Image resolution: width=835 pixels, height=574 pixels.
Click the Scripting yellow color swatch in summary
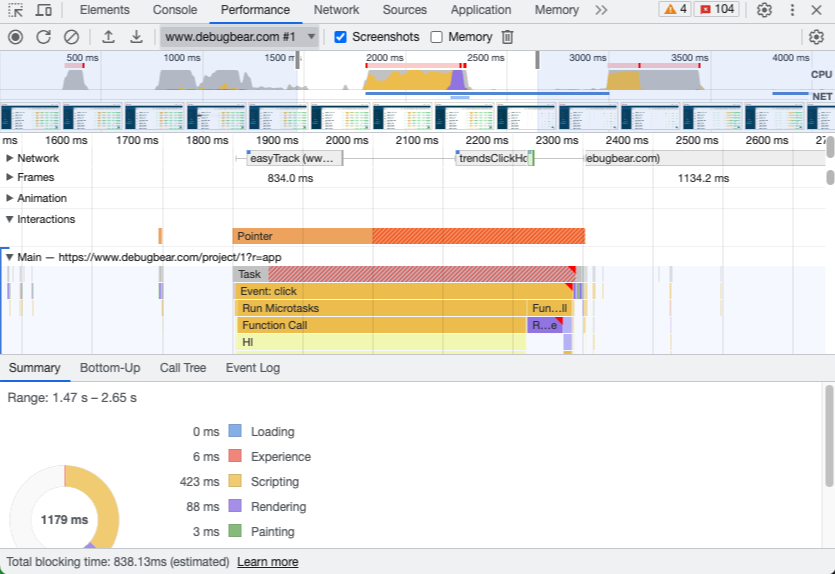(235, 481)
